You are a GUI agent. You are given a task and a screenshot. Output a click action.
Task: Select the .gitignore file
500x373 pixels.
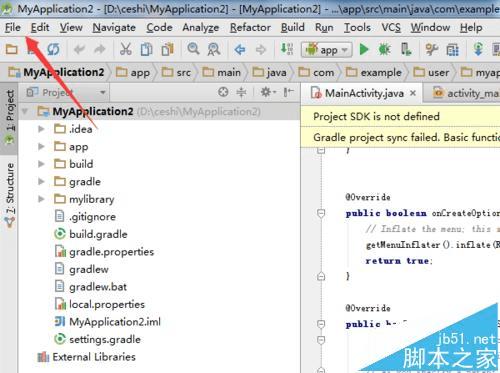(x=85, y=217)
